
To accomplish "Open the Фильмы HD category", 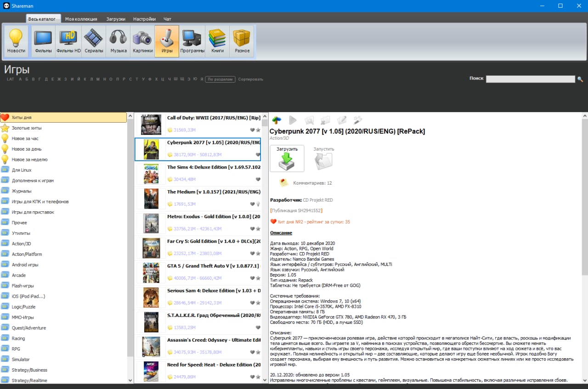I will coord(68,41).
